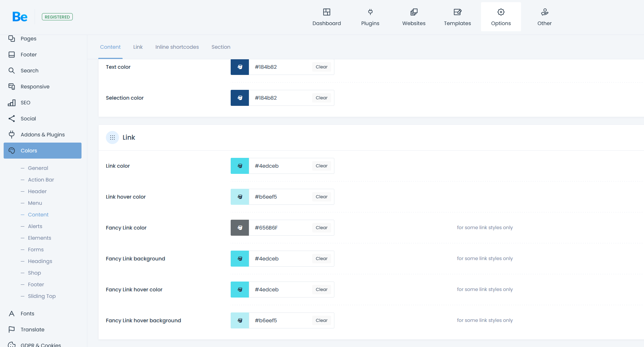This screenshot has width=644, height=347.
Task: Click the SEO chart icon
Action: tap(12, 103)
